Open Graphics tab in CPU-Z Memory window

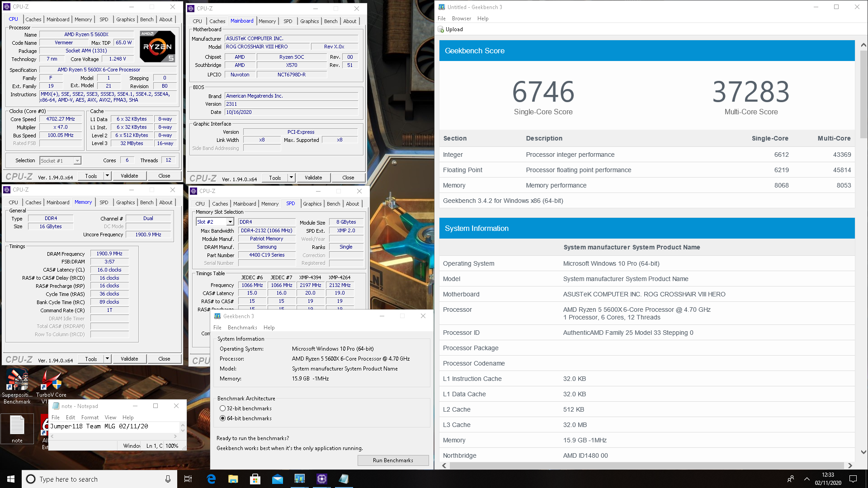[x=125, y=202]
